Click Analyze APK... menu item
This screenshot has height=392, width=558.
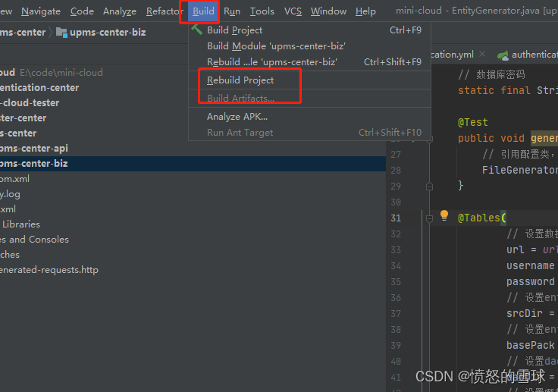pos(237,117)
